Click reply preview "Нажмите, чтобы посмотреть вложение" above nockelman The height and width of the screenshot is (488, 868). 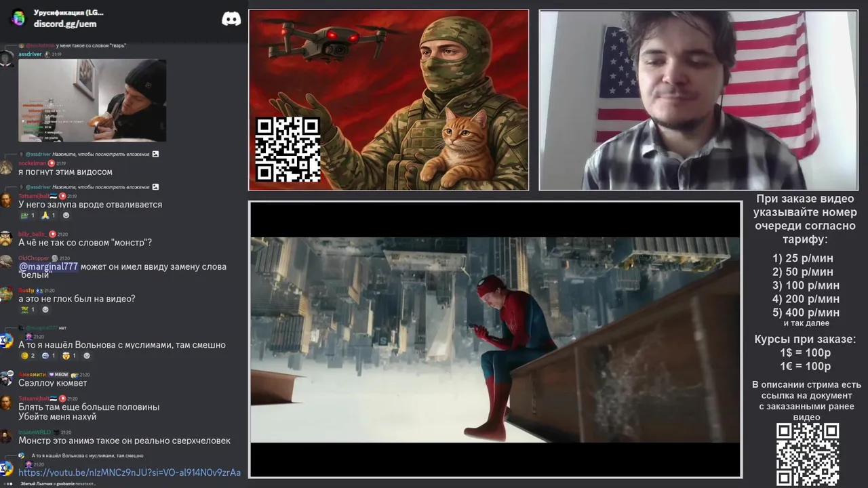pos(100,155)
